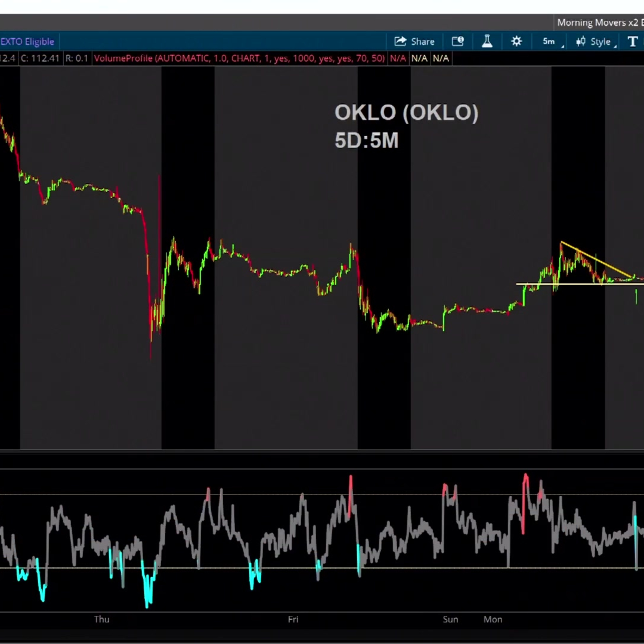Select the yellow descending trendline drawing

point(597,259)
